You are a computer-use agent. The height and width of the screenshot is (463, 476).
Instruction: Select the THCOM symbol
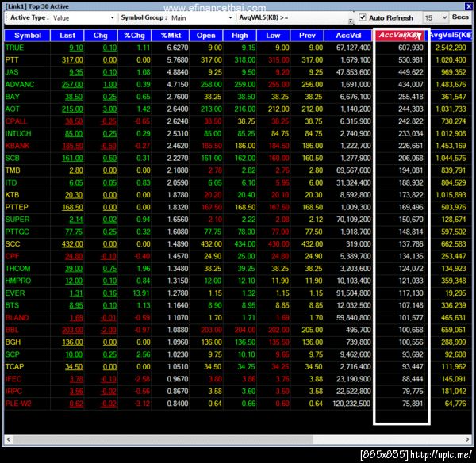tap(18, 269)
